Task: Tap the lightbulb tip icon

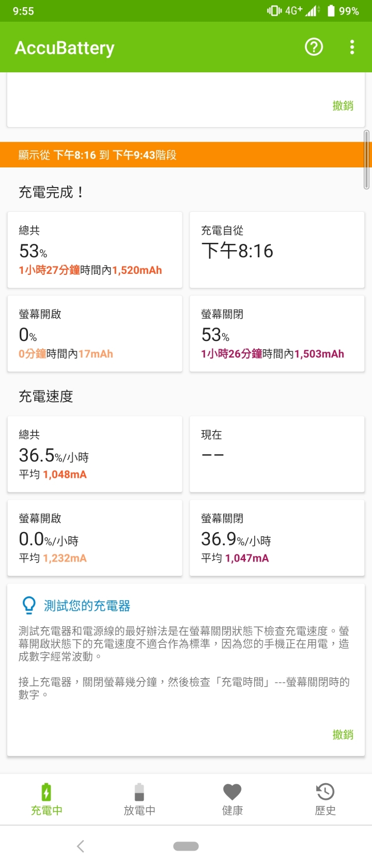Action: [x=29, y=605]
